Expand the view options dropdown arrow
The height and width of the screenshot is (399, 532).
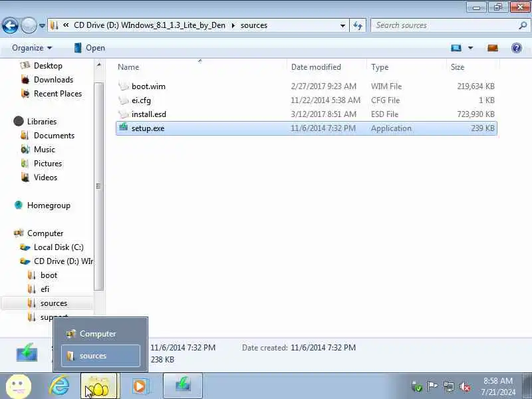click(x=471, y=48)
